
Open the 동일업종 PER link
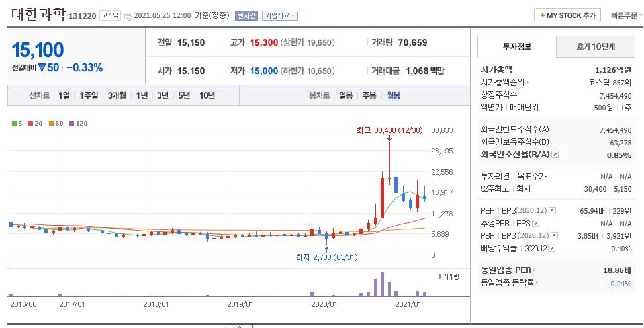pos(508,270)
